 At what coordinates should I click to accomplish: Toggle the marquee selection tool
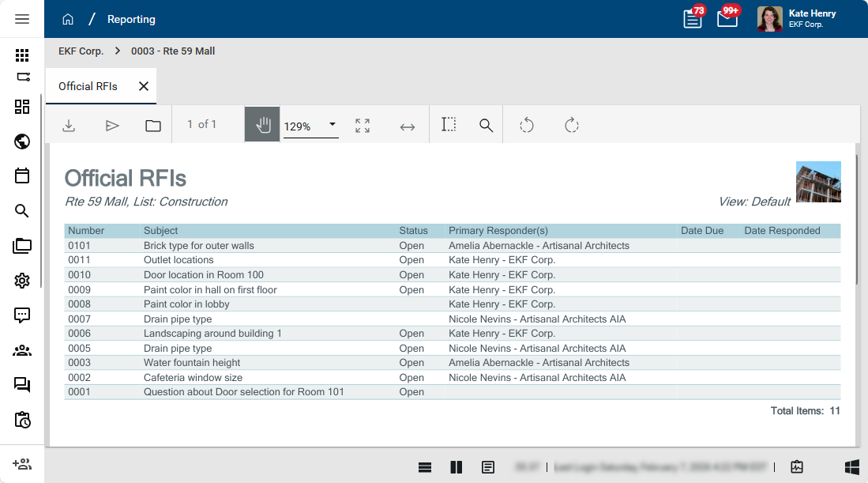coord(449,125)
